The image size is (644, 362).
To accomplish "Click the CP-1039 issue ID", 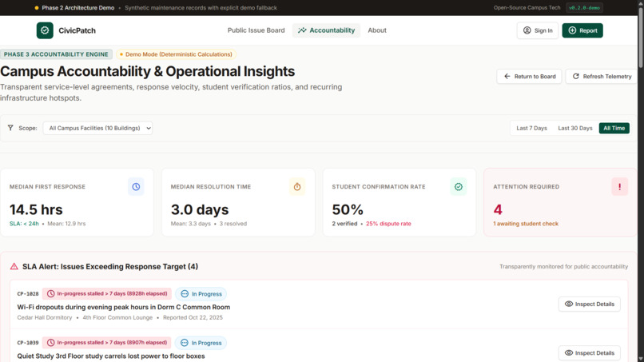I will tap(28, 343).
